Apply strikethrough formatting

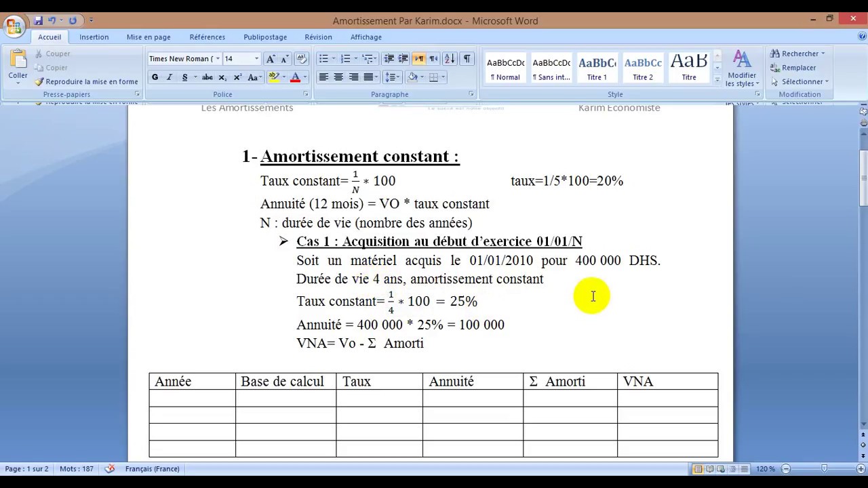pos(208,77)
